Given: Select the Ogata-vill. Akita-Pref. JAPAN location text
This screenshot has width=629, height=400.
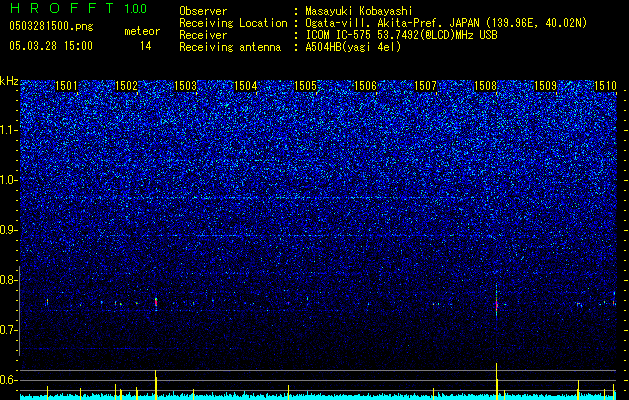Looking at the screenshot, I should (x=446, y=23).
